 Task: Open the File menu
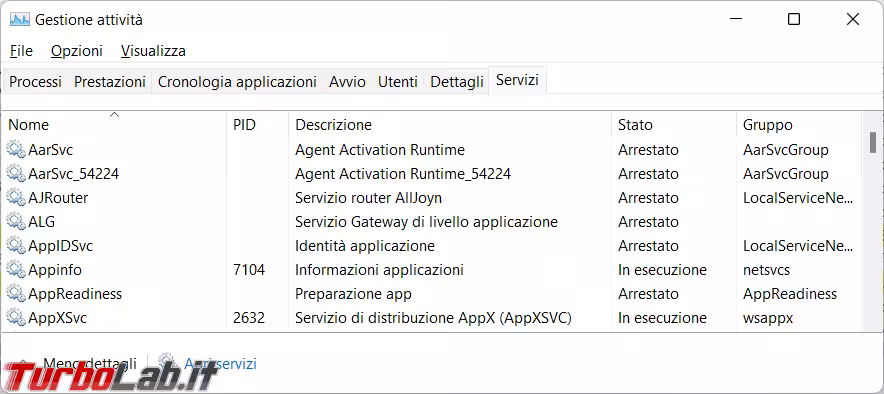(21, 51)
